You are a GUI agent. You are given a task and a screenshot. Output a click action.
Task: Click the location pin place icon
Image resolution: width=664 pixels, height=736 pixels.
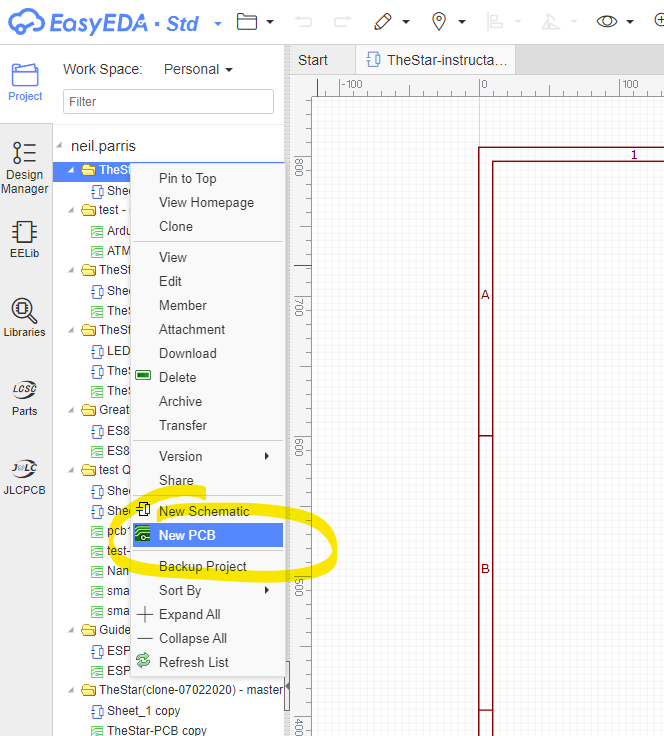(439, 22)
